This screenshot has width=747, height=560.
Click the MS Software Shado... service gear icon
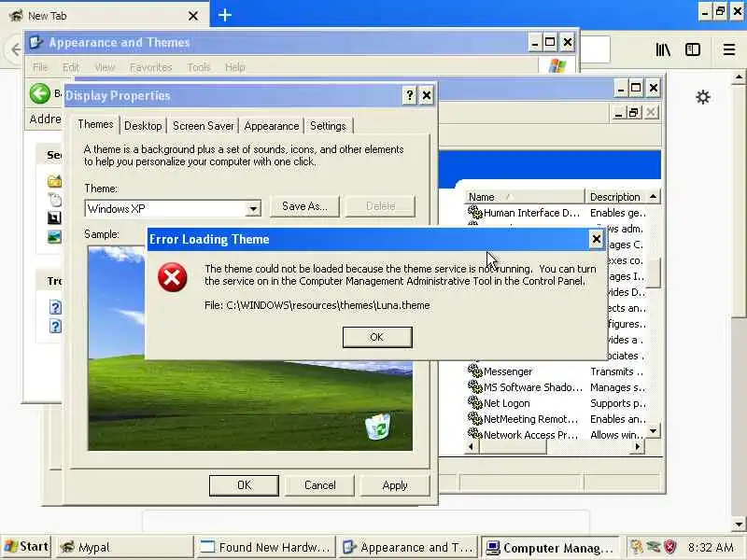click(475, 386)
